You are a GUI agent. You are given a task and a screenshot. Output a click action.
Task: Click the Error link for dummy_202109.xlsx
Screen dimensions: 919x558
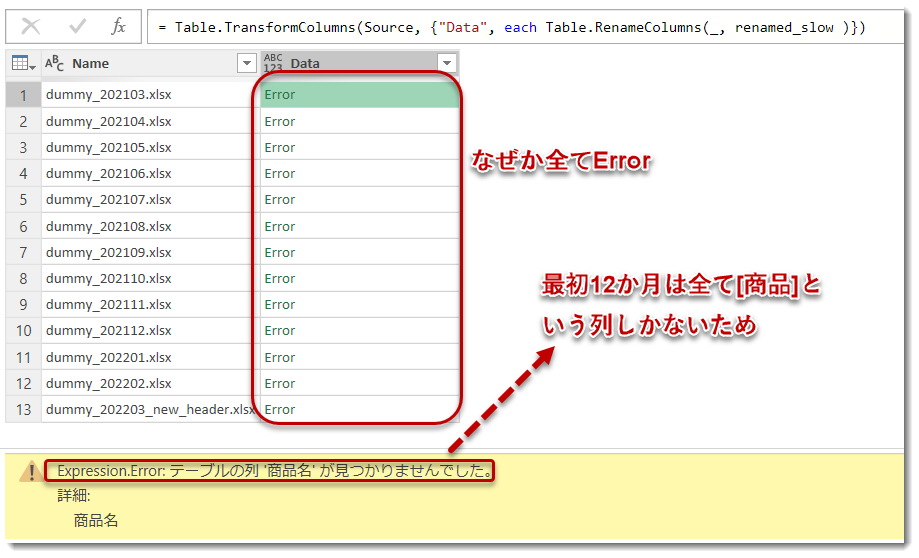click(280, 253)
